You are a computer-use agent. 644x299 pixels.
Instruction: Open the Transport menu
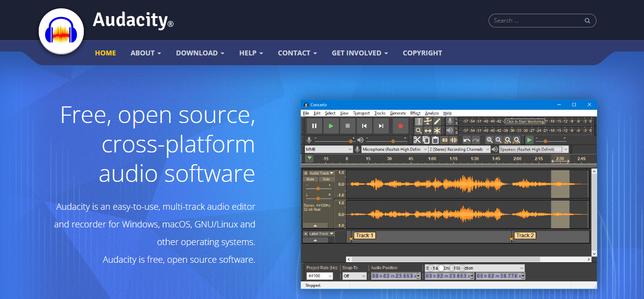click(x=361, y=113)
